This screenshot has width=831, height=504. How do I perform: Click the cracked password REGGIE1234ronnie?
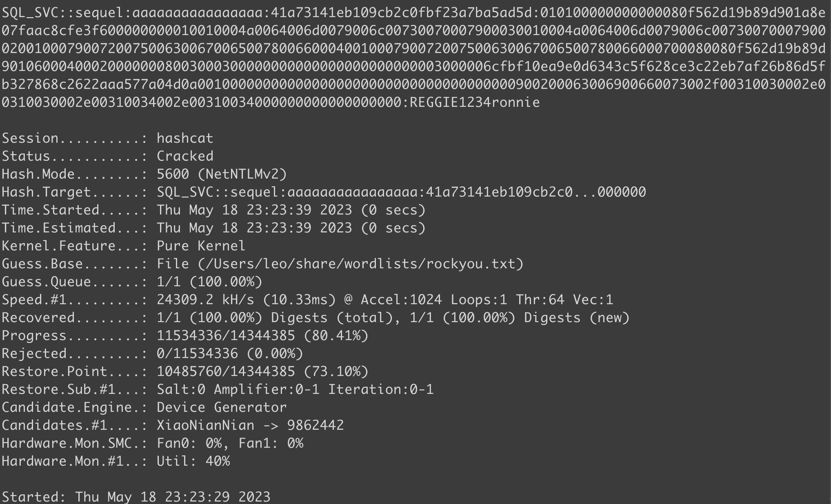tap(474, 102)
